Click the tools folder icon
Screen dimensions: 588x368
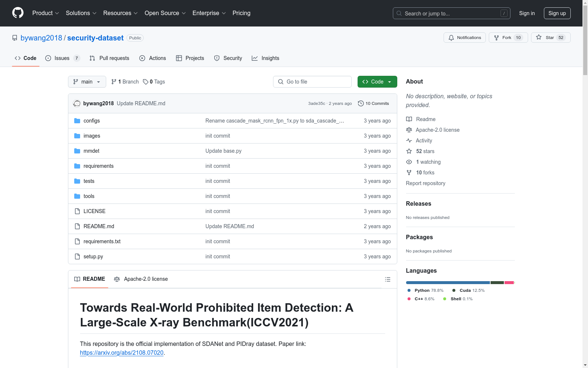click(77, 196)
